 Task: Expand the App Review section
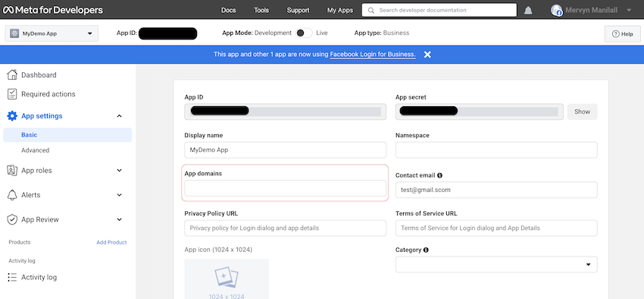click(x=119, y=219)
